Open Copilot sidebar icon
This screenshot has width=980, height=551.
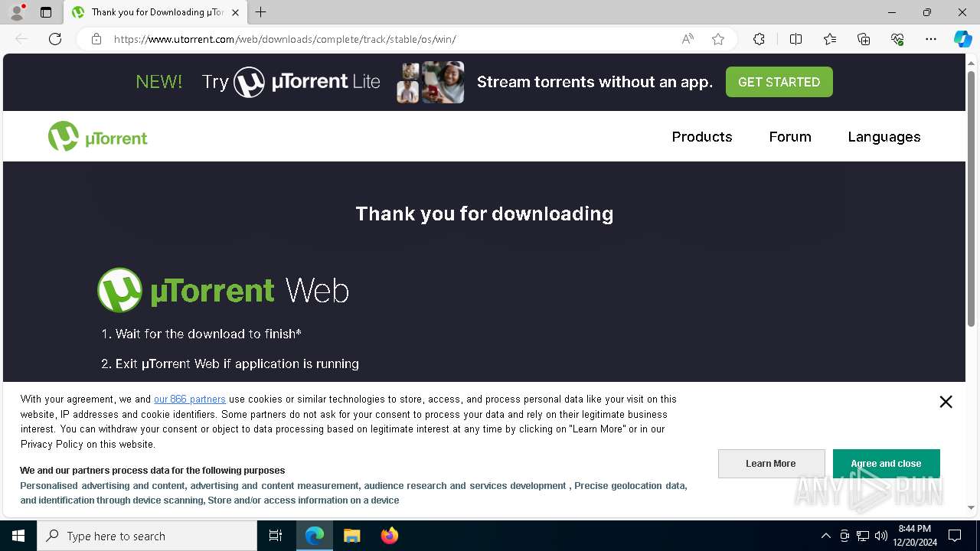point(962,39)
